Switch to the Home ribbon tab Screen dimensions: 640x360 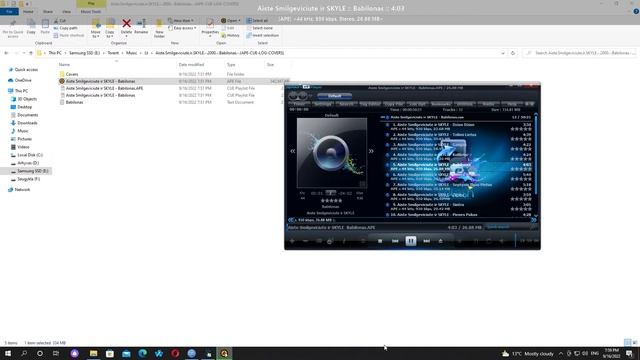point(28,11)
